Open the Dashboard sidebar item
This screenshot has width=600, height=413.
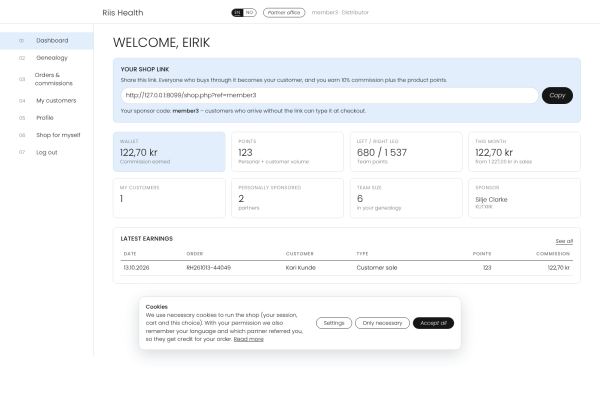tap(46, 41)
